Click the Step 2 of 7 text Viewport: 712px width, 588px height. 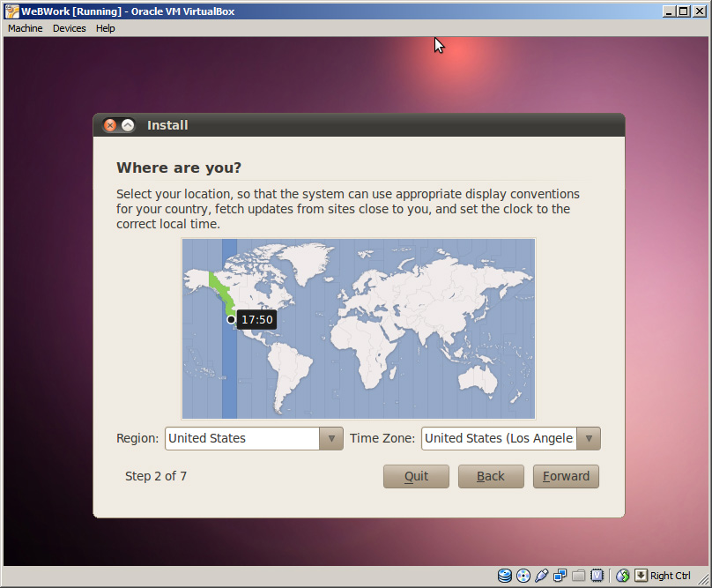coord(156,476)
